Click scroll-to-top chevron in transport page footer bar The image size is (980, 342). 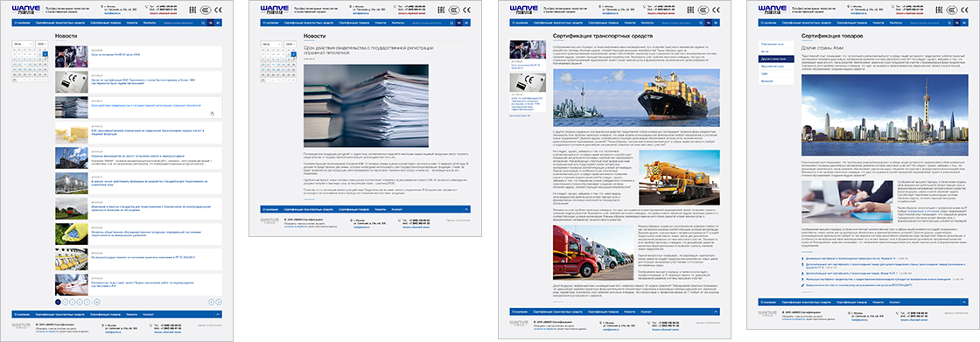pyautogui.click(x=717, y=311)
